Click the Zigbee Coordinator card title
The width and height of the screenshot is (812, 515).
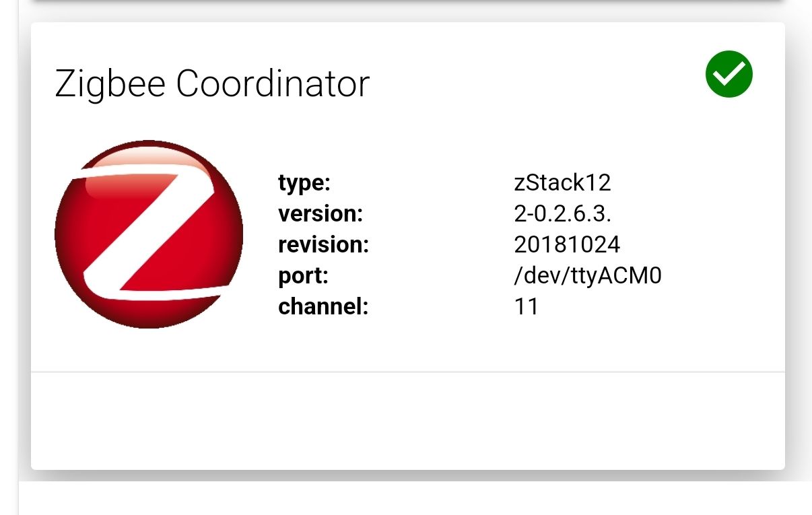click(212, 84)
